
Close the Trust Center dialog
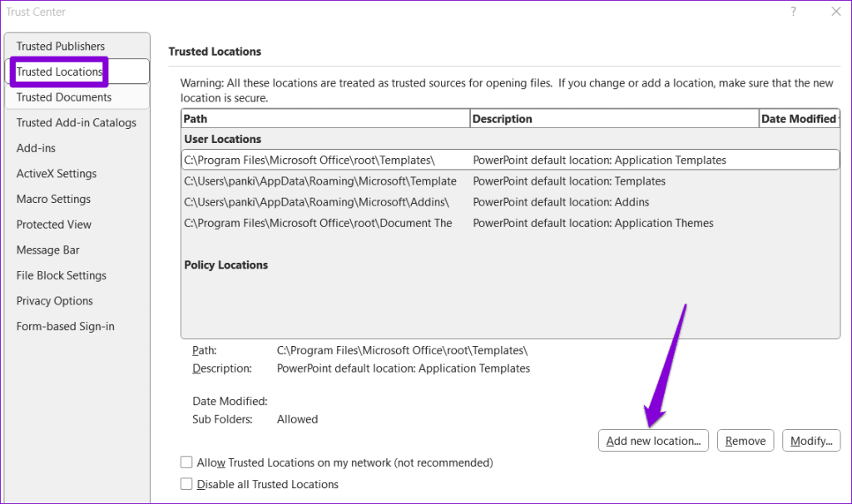(x=836, y=12)
